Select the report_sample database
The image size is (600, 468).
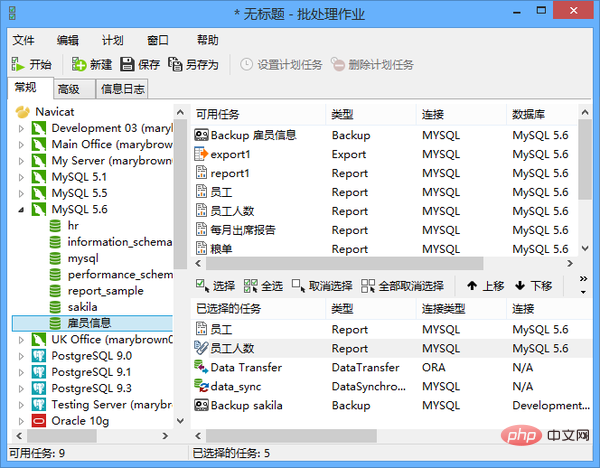pyautogui.click(x=106, y=291)
